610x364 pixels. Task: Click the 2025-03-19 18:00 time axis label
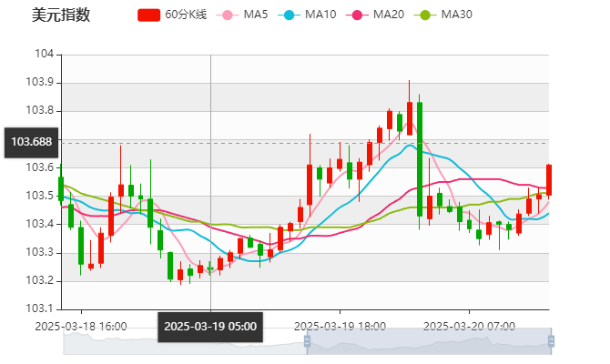coord(341,326)
